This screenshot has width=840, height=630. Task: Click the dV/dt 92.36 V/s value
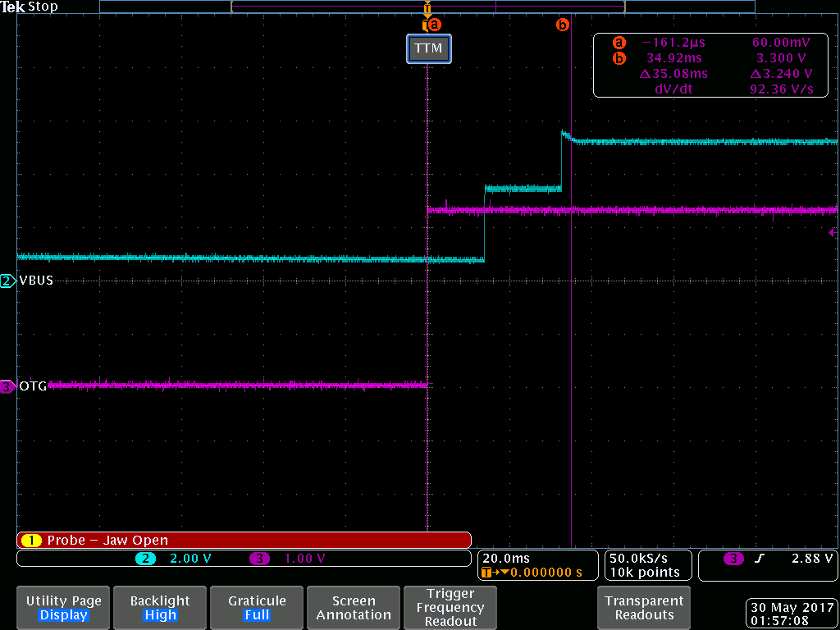click(x=782, y=89)
